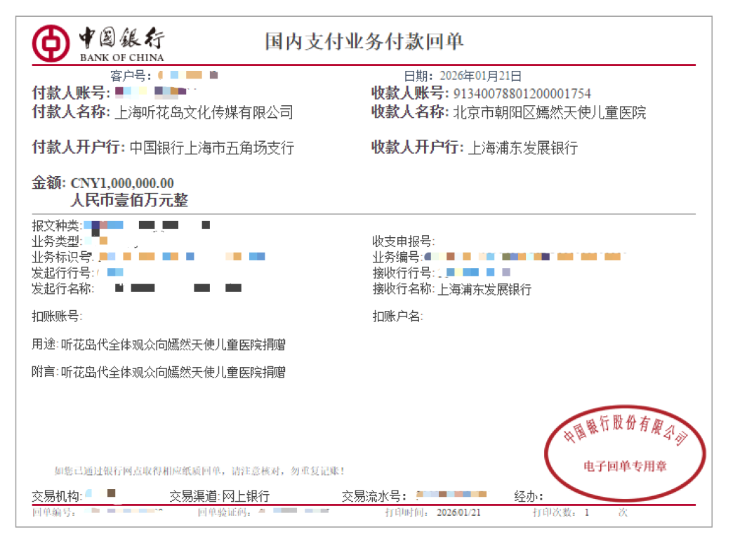Viewport: 747px width, 560px height.
Task: Click the 收款人开户行 value 上海浦东发展银行
Action: 522,148
